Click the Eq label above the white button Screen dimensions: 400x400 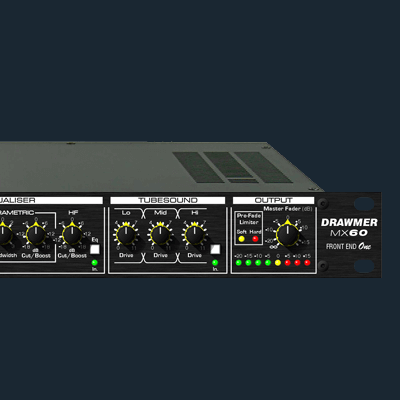coord(95,240)
